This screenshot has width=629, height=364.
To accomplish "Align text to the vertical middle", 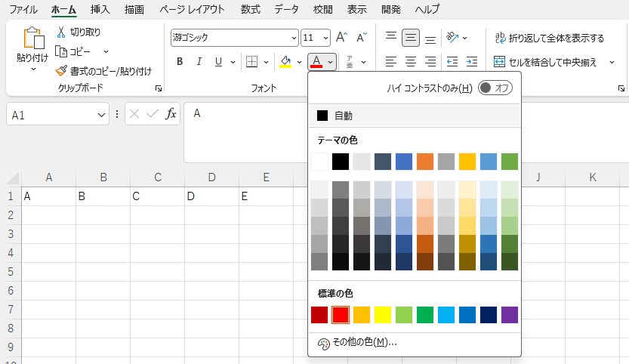I will 410,38.
